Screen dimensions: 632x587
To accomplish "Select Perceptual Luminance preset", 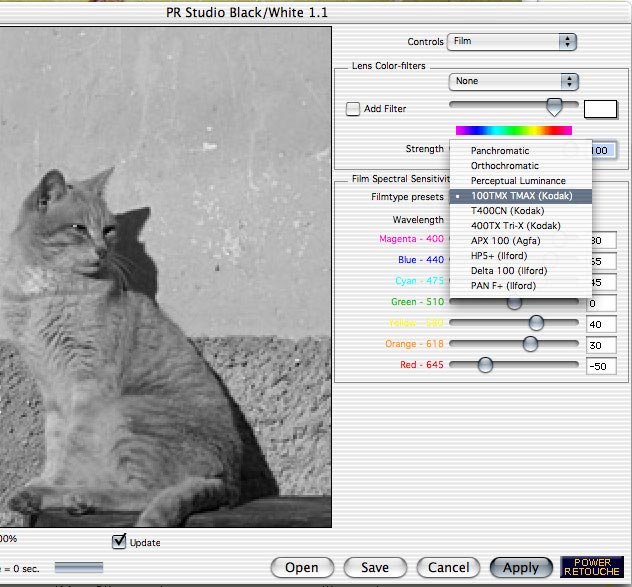I will [518, 181].
